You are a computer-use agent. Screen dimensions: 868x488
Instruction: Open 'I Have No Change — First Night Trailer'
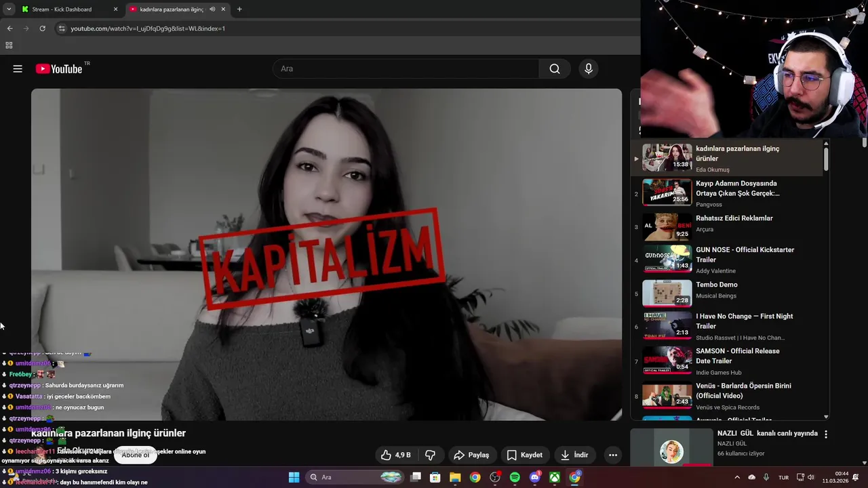(726, 326)
